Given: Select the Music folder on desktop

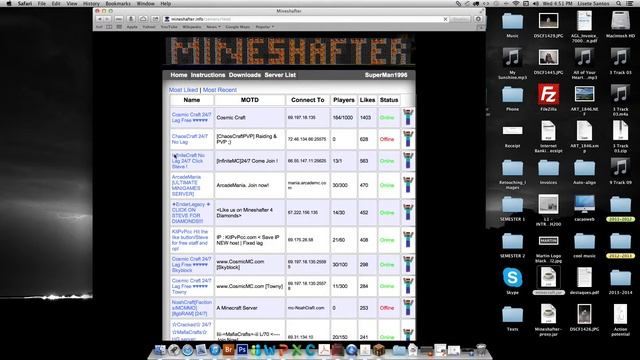Looking at the screenshot, I should tap(512, 24).
